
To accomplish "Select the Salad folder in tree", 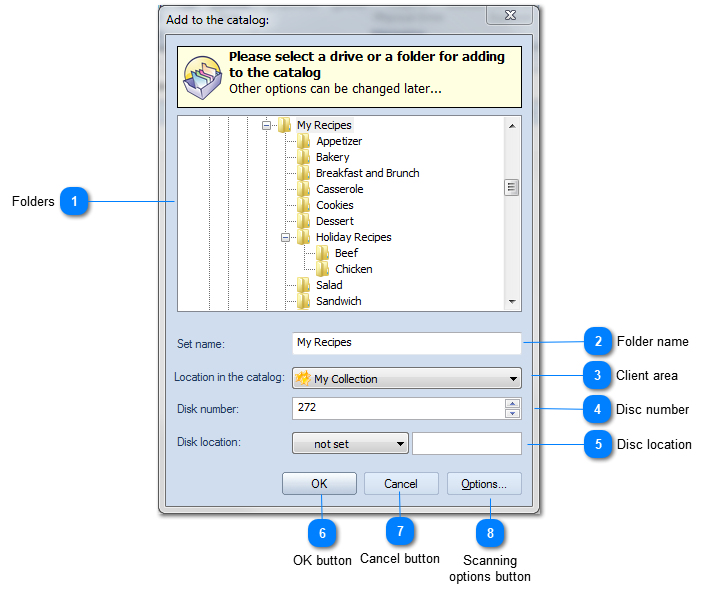I will (329, 285).
